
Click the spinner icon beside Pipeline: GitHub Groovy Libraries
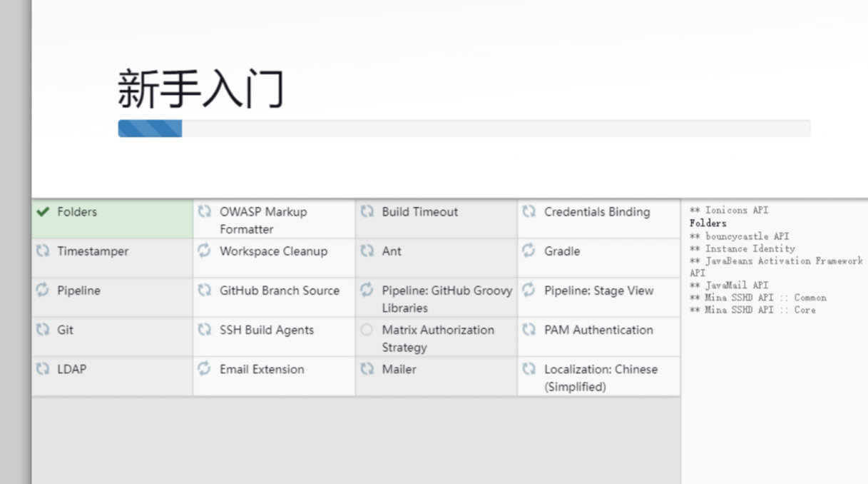point(367,290)
